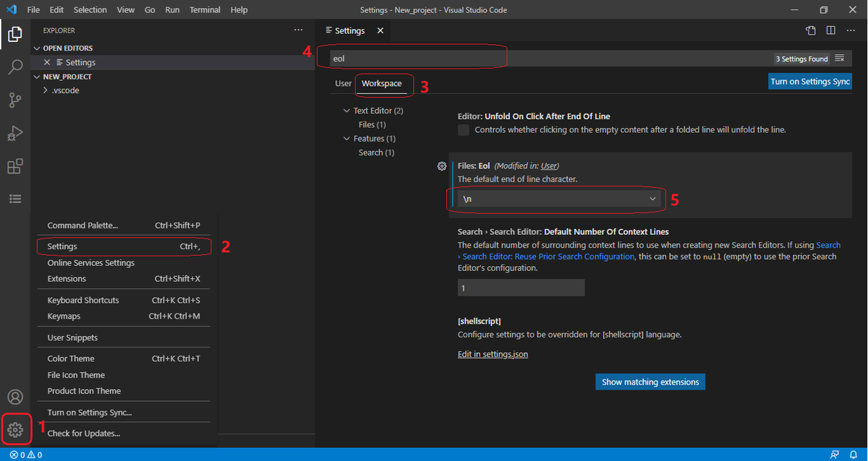Collapse the Features settings section

pyautogui.click(x=345, y=138)
